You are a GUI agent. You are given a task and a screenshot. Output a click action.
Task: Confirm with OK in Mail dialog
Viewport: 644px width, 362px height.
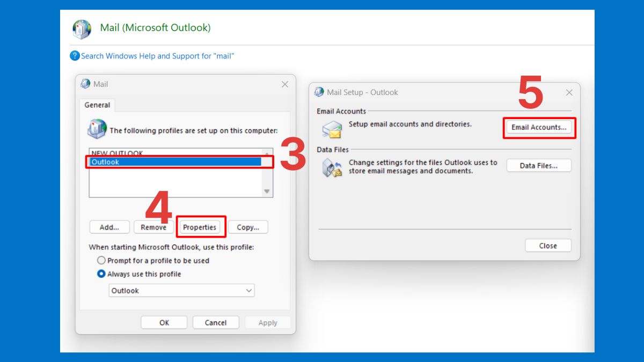[x=164, y=322]
